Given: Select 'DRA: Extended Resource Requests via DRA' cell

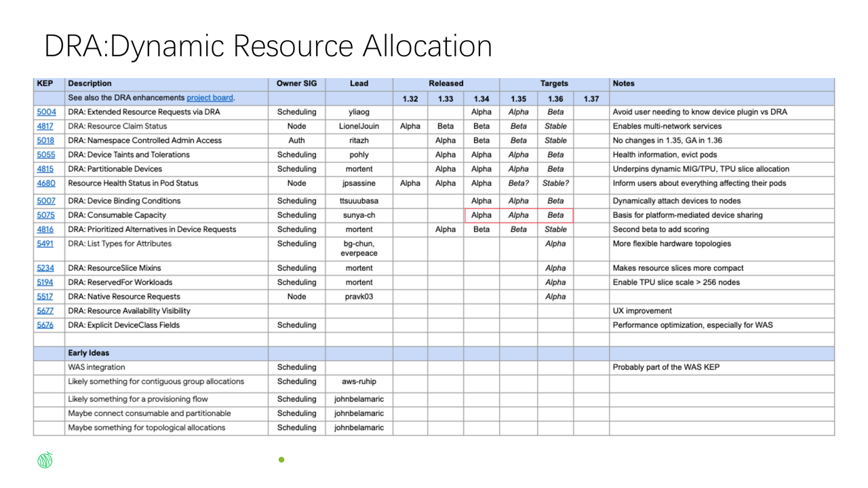Looking at the screenshot, I should [167, 112].
